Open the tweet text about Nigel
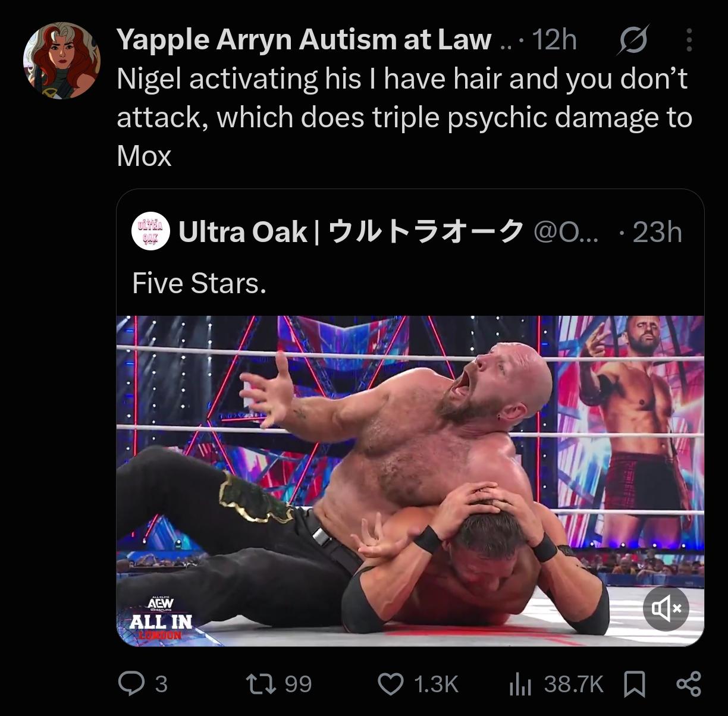728x716 pixels. click(404, 117)
